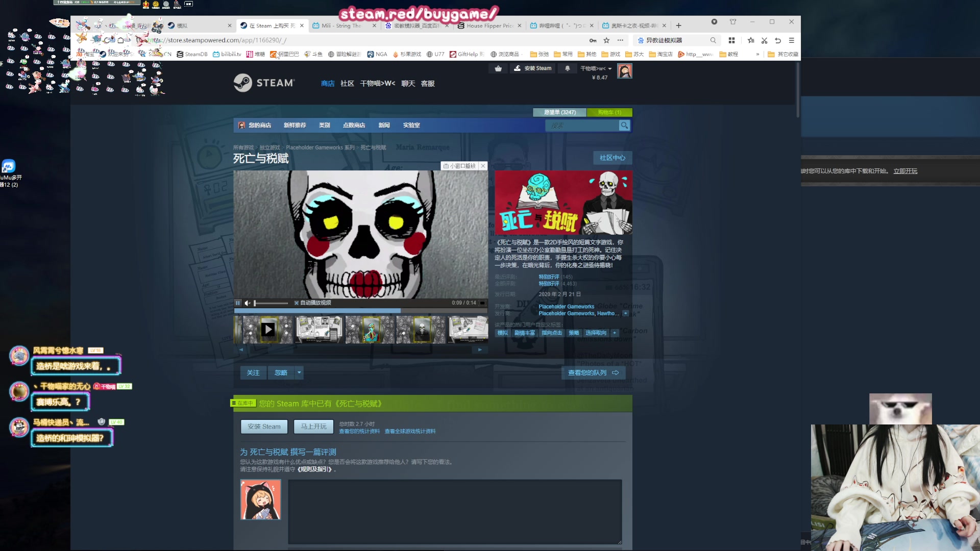Image resolution: width=980 pixels, height=551 pixels.
Task: Unmute the trailer audio speaker icon
Action: pos(248,303)
